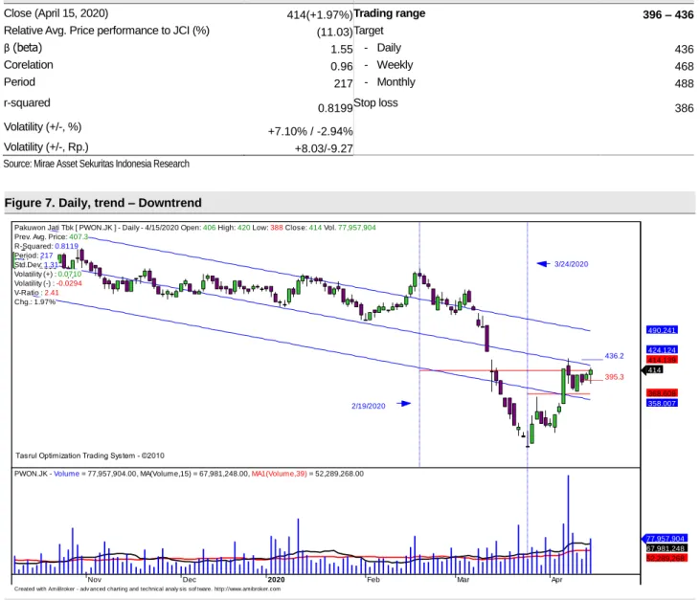The image size is (700, 600).
Task: Click 'Relative Avg. Price performance to JCI (%)' label
Action: click(x=106, y=31)
